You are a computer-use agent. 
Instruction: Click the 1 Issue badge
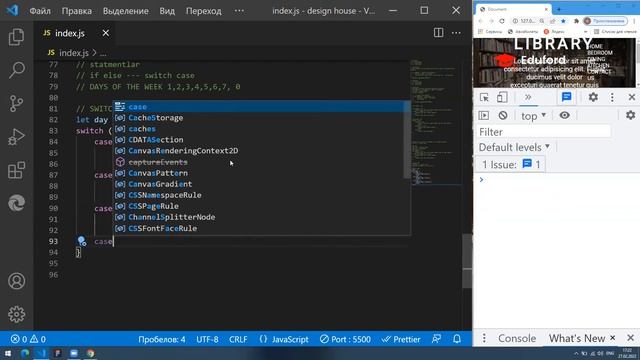point(511,164)
